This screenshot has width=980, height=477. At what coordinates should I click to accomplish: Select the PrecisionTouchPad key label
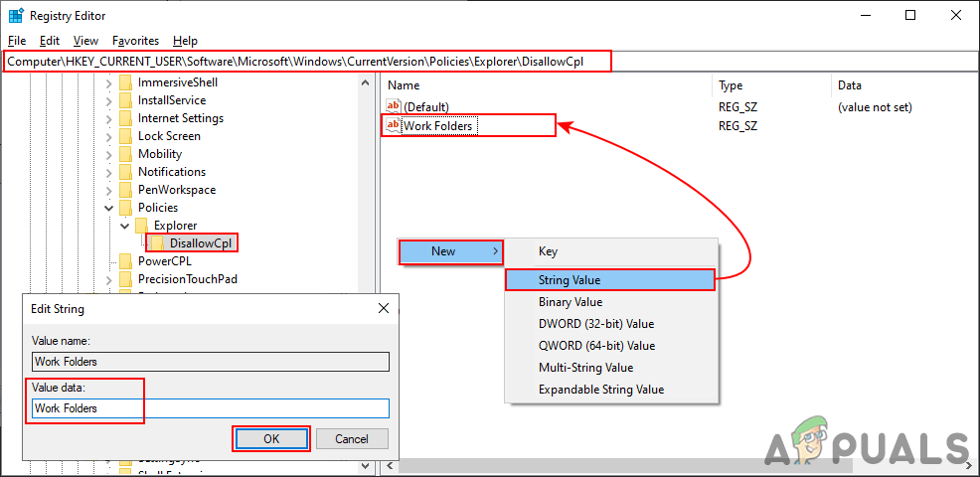188,279
